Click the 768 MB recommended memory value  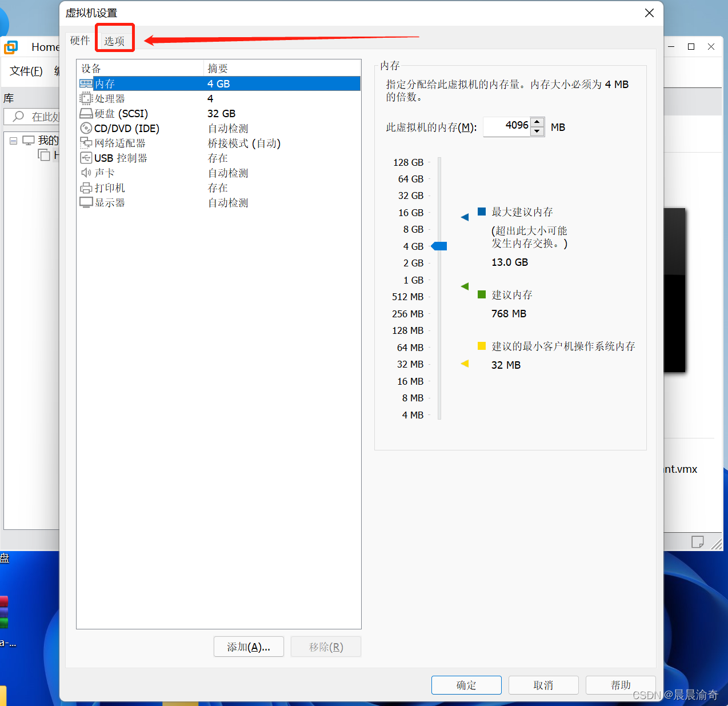coord(509,314)
